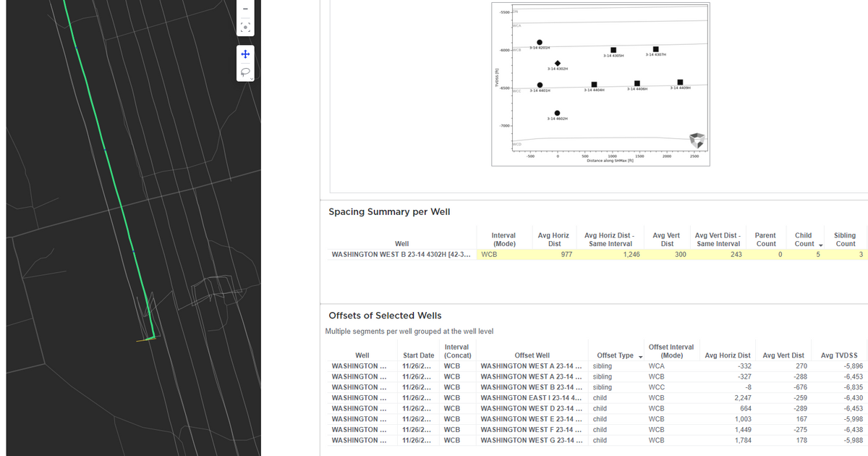This screenshot has height=456, width=868.
Task: Click the Start Date header in Offsets table
Action: [x=418, y=355]
